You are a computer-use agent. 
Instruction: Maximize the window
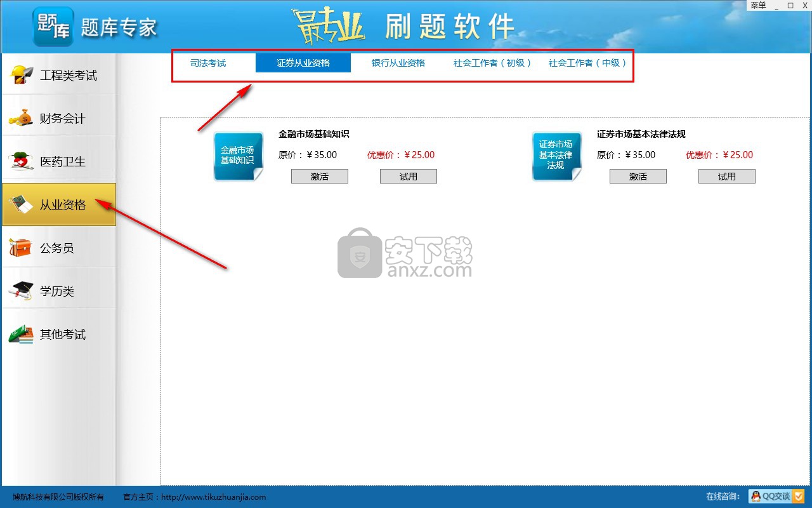(x=790, y=5)
